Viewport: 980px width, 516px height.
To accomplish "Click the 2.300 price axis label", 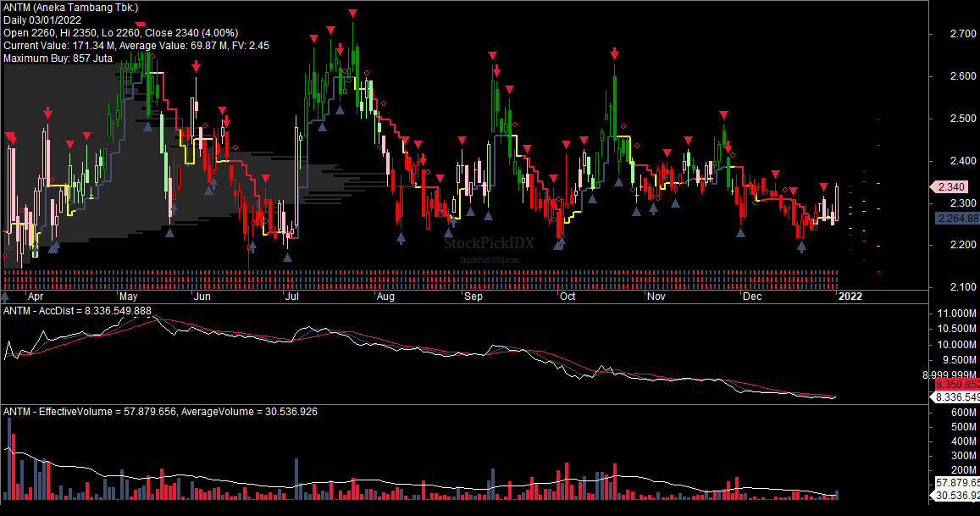I will pyautogui.click(x=963, y=203).
